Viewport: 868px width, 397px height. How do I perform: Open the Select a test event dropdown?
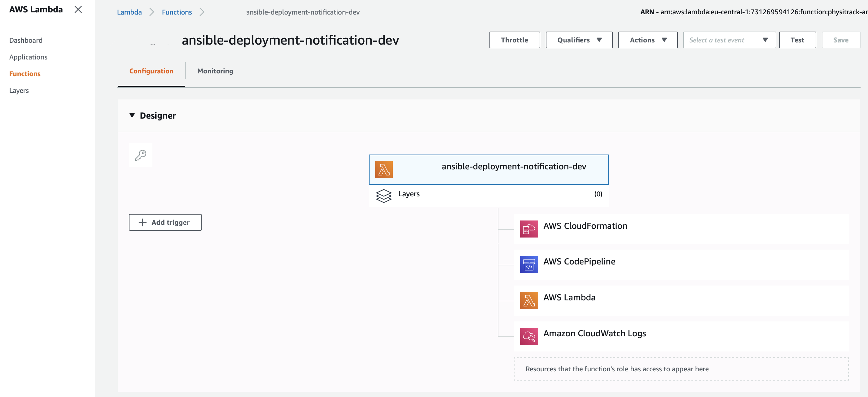(729, 40)
